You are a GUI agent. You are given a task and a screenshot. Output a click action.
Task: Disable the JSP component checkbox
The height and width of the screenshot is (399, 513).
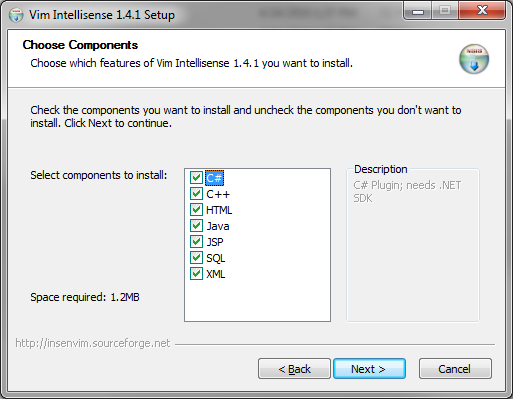[196, 242]
